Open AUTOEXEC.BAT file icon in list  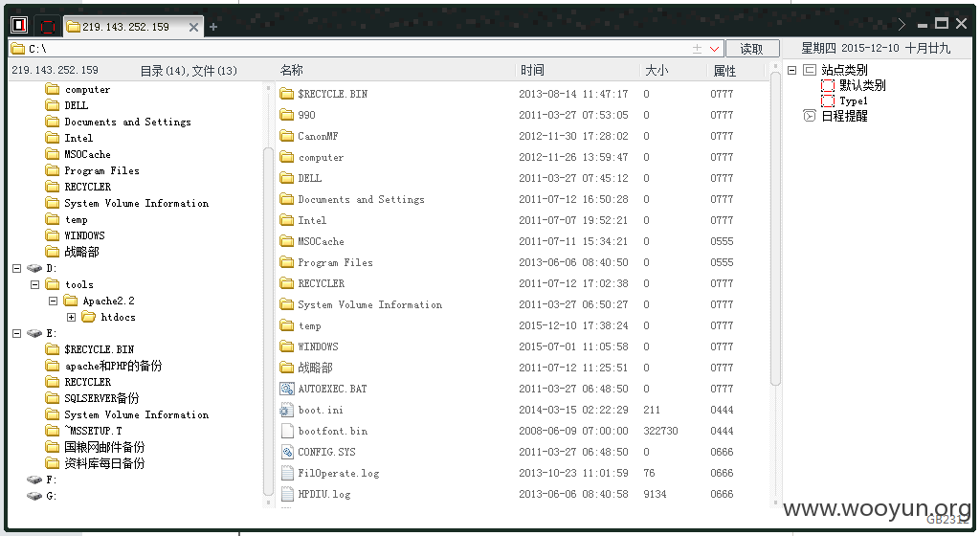(287, 389)
